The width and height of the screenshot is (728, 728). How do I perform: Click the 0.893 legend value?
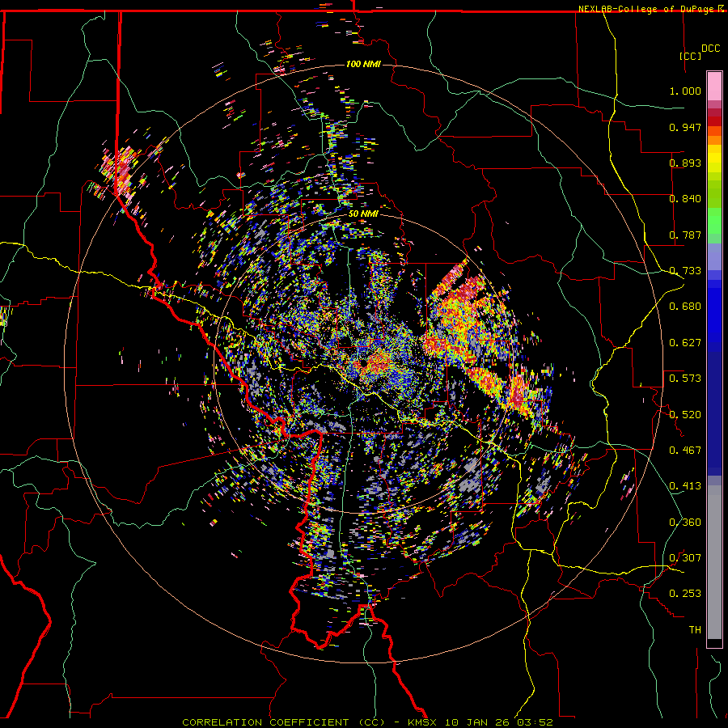[685, 163]
